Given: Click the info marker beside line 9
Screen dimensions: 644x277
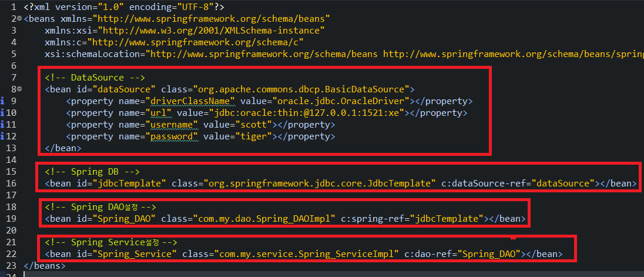Looking at the screenshot, I should pyautogui.click(x=2, y=101).
